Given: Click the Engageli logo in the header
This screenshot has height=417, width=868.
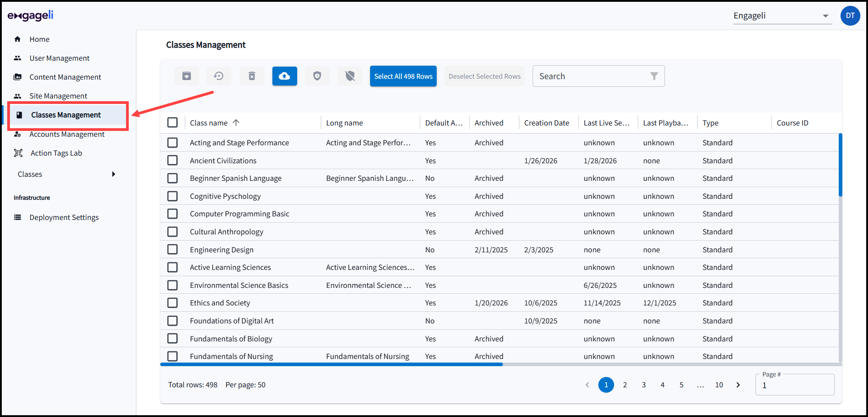Looking at the screenshot, I should 30,15.
